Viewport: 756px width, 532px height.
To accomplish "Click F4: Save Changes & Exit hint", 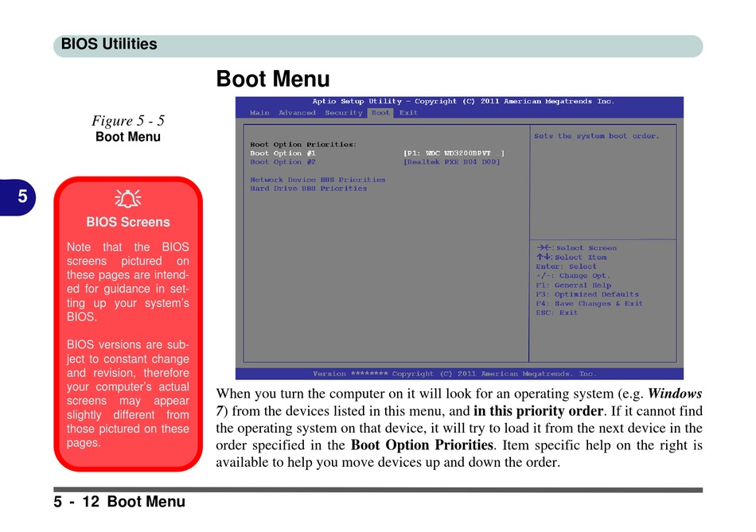I will [589, 303].
